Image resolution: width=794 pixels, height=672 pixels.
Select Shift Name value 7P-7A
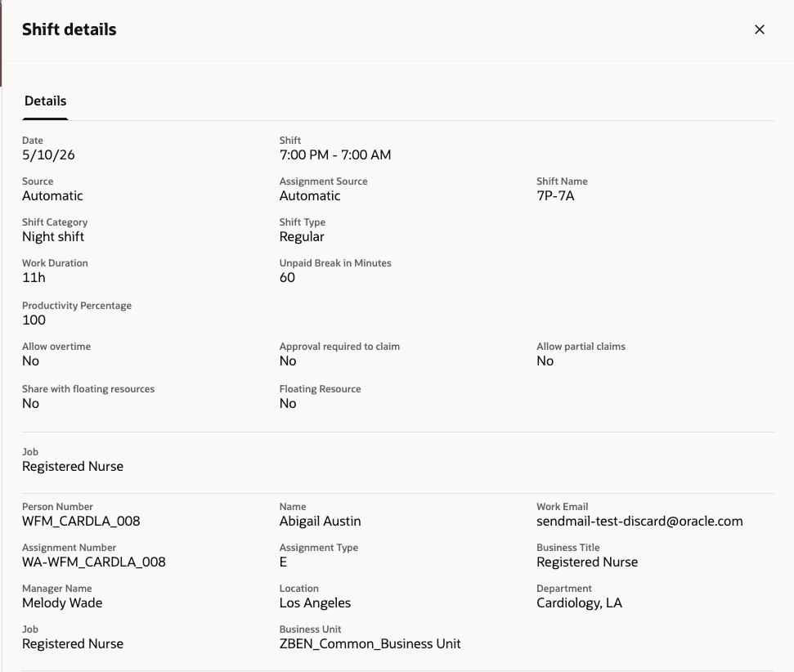pos(555,196)
